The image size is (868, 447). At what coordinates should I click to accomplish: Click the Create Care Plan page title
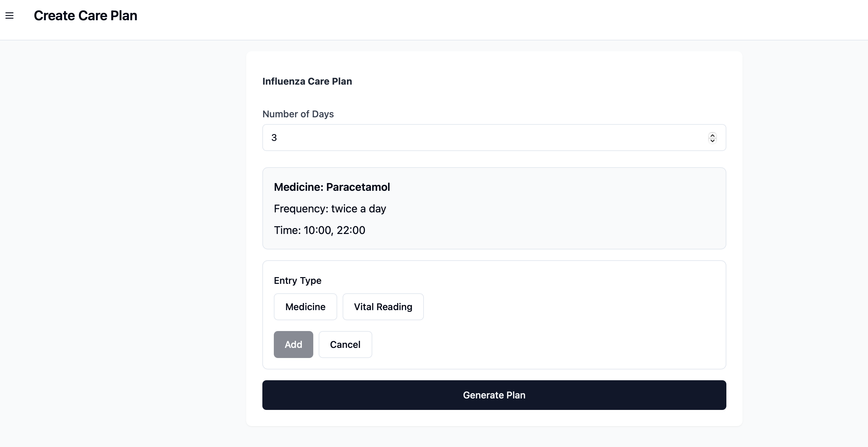pyautogui.click(x=85, y=16)
